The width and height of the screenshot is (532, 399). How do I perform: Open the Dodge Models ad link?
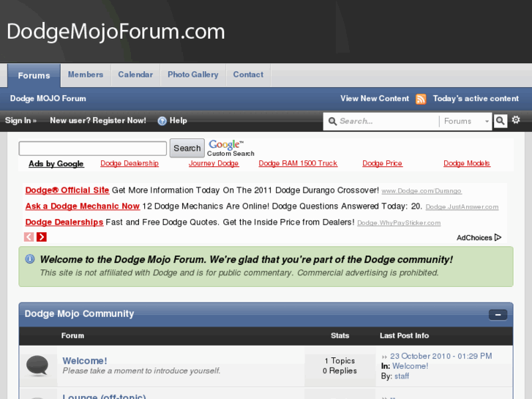[467, 163]
